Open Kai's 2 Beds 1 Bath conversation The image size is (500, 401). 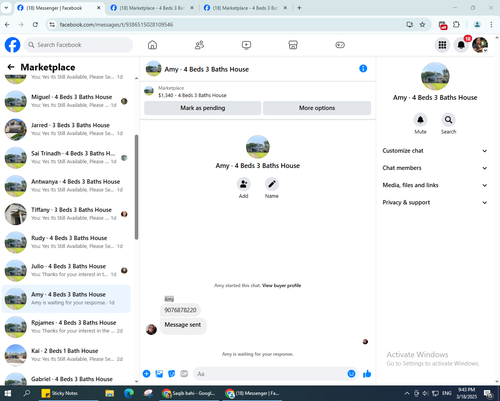click(x=66, y=355)
